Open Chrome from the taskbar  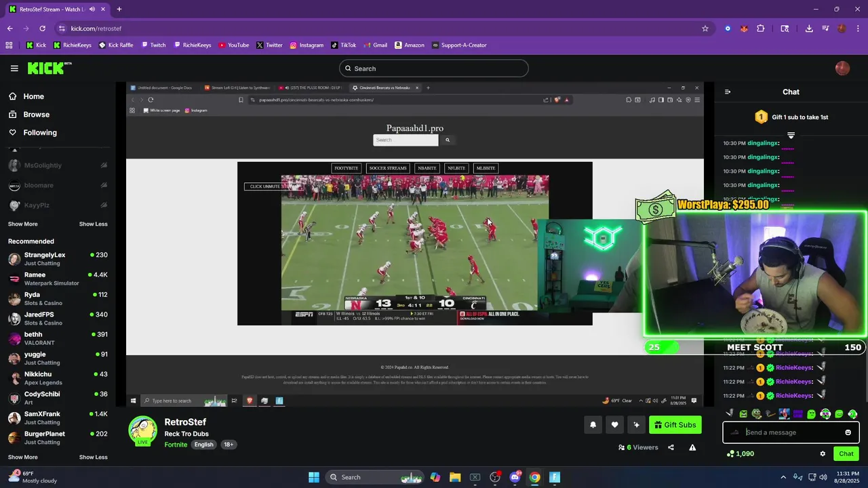535,477
